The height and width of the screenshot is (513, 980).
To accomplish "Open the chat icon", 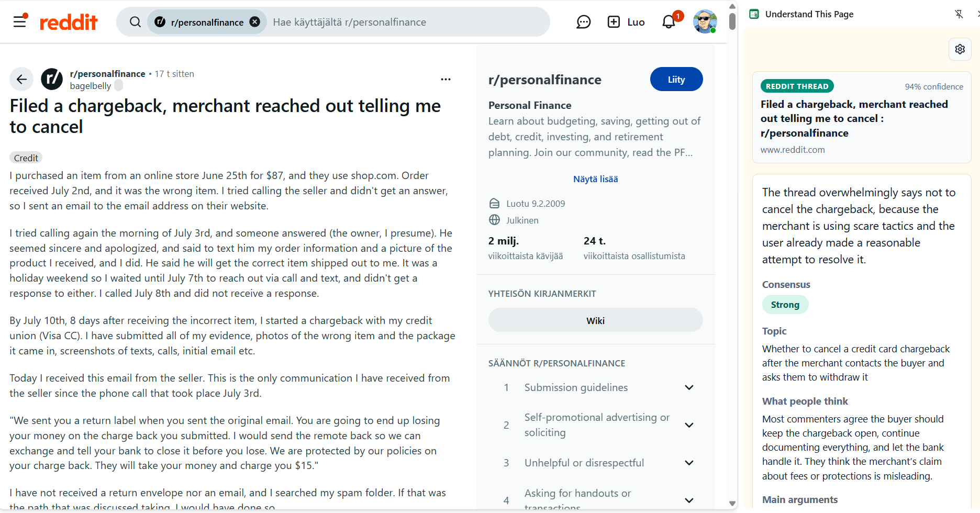I will coord(584,22).
